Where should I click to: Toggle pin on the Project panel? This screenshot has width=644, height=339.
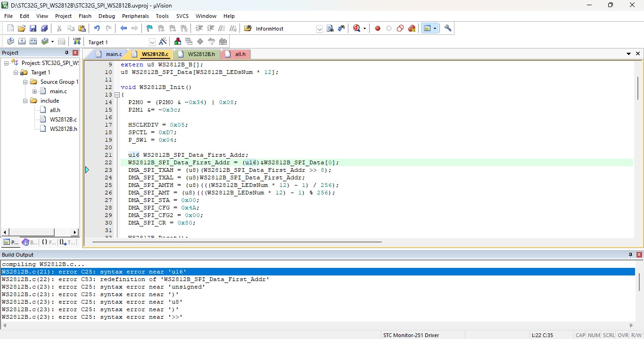tap(66, 53)
